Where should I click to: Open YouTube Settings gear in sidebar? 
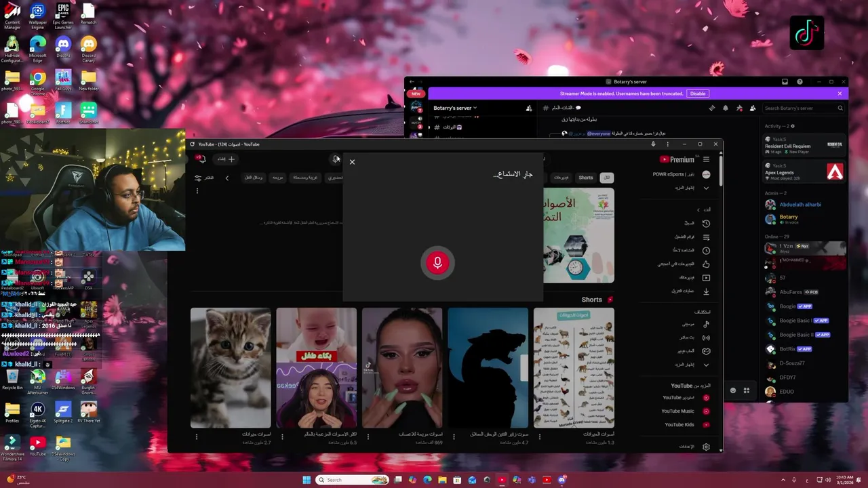(706, 447)
